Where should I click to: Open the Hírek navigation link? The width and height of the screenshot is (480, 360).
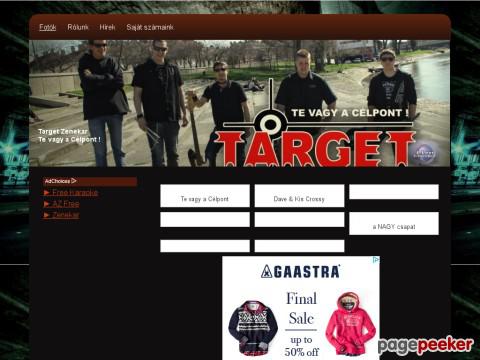pos(107,27)
